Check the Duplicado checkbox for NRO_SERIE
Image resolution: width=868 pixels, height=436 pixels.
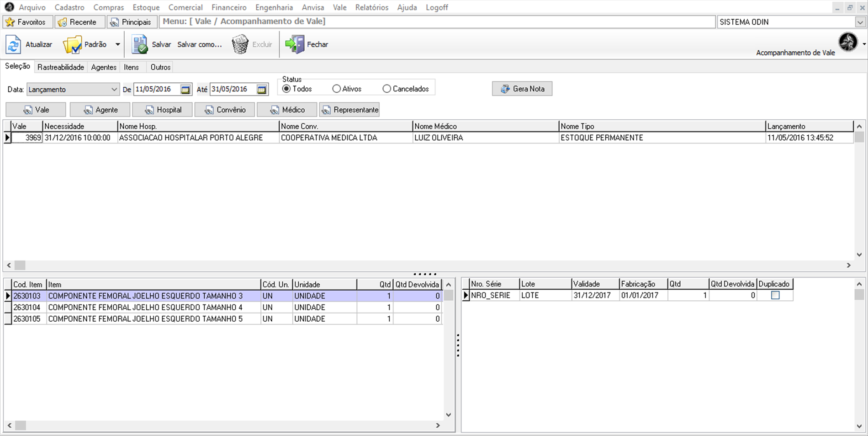(775, 295)
